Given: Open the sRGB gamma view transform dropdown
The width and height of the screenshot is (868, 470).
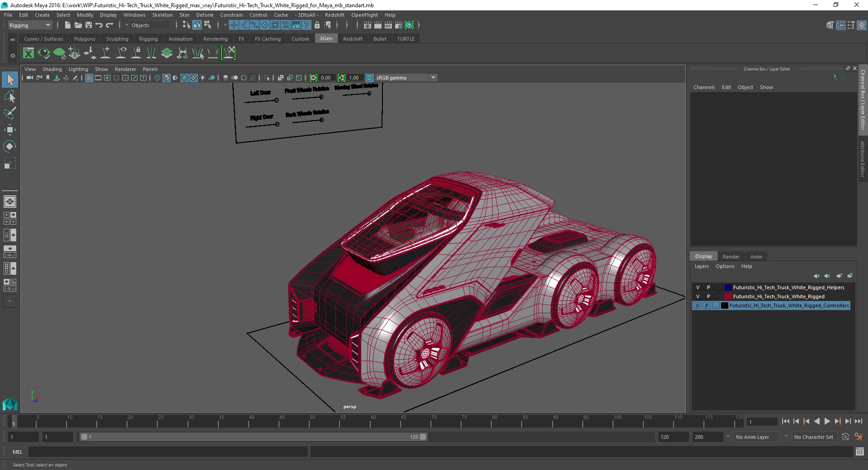Looking at the screenshot, I should click(434, 78).
